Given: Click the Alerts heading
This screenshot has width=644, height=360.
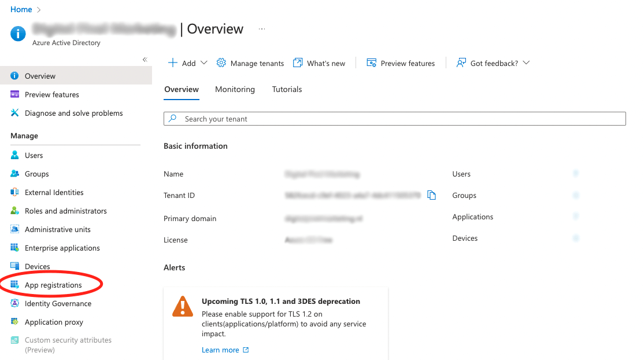Looking at the screenshot, I should [174, 267].
